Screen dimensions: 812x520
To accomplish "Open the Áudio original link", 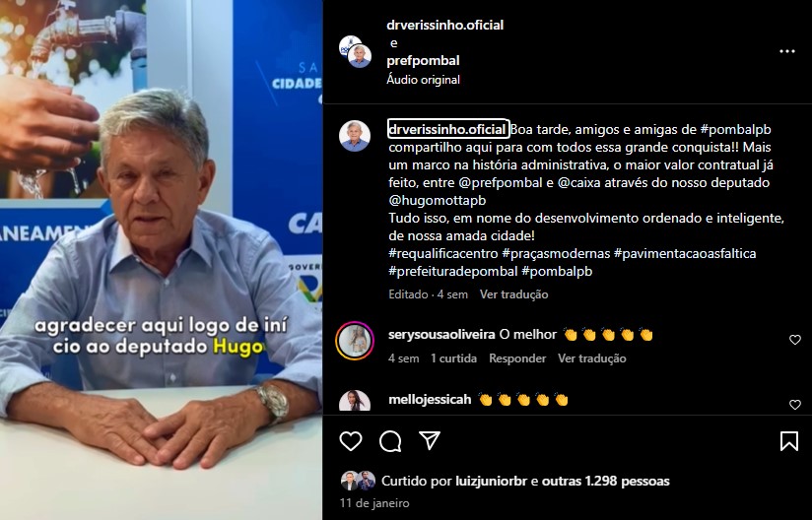I will (423, 80).
